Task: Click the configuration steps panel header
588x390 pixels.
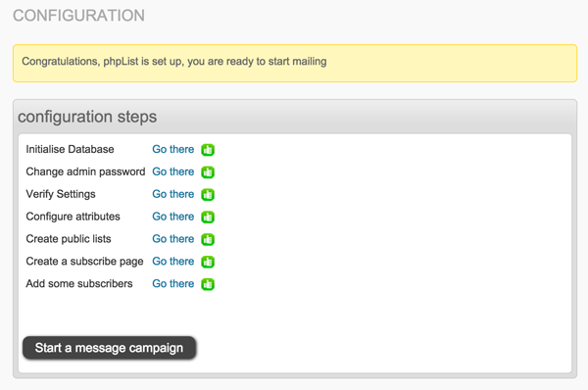Action: pos(295,117)
